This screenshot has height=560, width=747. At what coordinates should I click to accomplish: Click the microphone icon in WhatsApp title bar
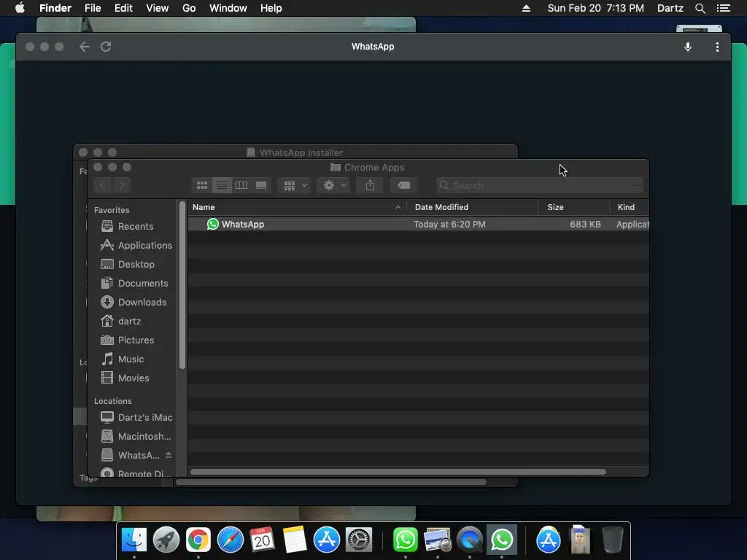tap(687, 47)
